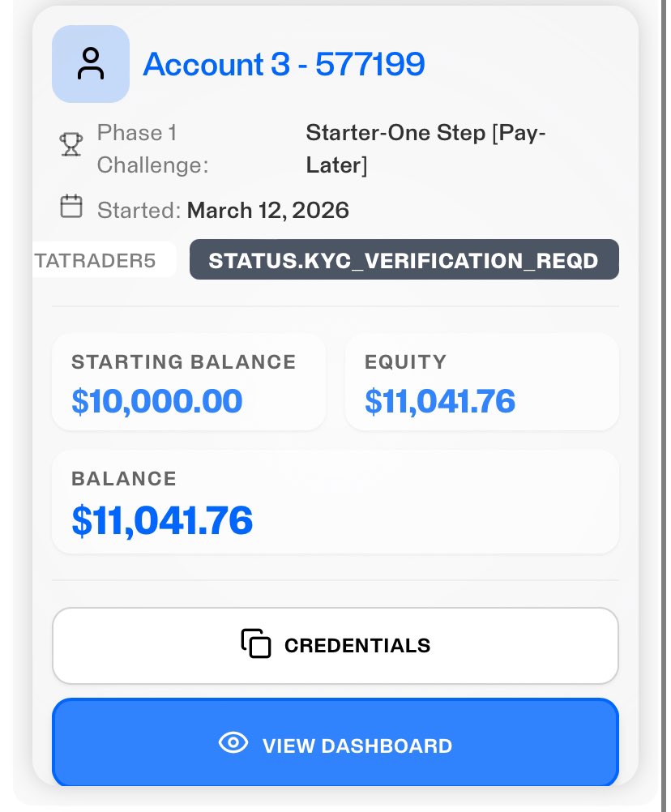Screen dimensions: 671x812
Task: Click the calendar icon next to Started
Action: [71, 206]
